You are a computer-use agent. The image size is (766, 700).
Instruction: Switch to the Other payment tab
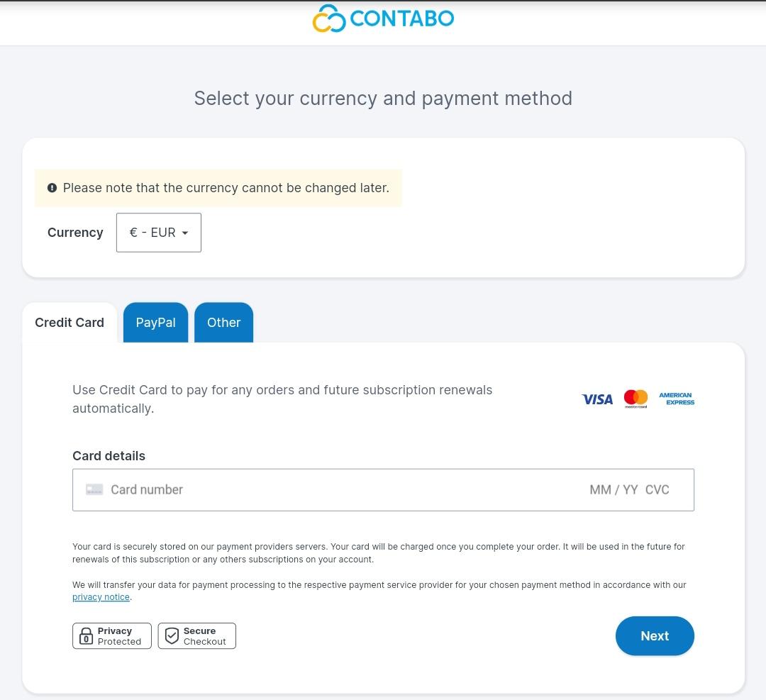point(223,323)
